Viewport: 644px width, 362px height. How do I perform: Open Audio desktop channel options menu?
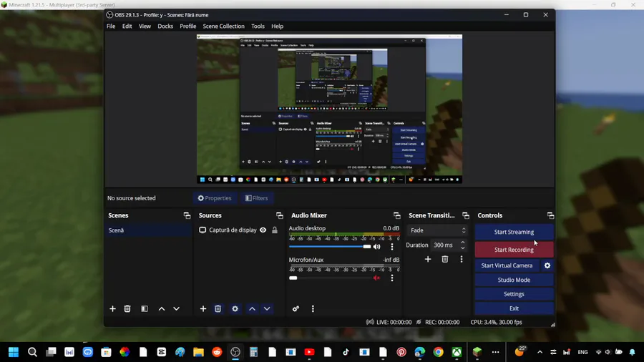click(392, 247)
